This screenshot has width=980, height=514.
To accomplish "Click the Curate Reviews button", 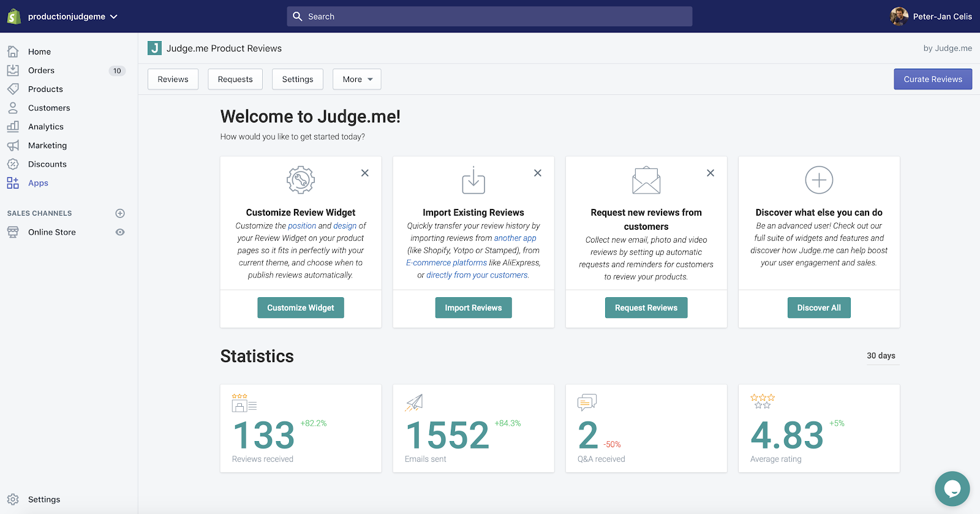I will coord(933,79).
